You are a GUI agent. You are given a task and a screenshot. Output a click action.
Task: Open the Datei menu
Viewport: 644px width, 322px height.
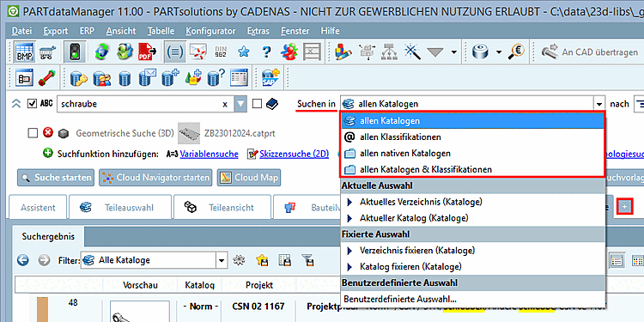(x=21, y=31)
